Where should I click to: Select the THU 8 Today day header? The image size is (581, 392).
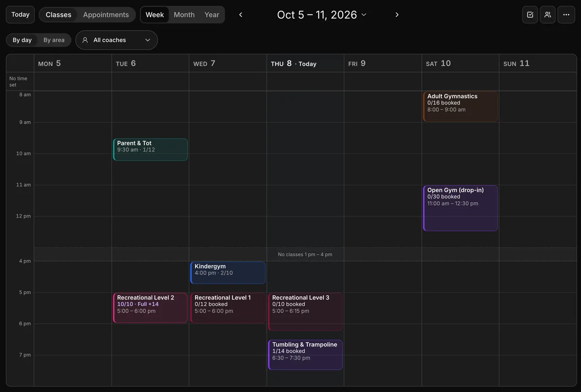pyautogui.click(x=305, y=63)
